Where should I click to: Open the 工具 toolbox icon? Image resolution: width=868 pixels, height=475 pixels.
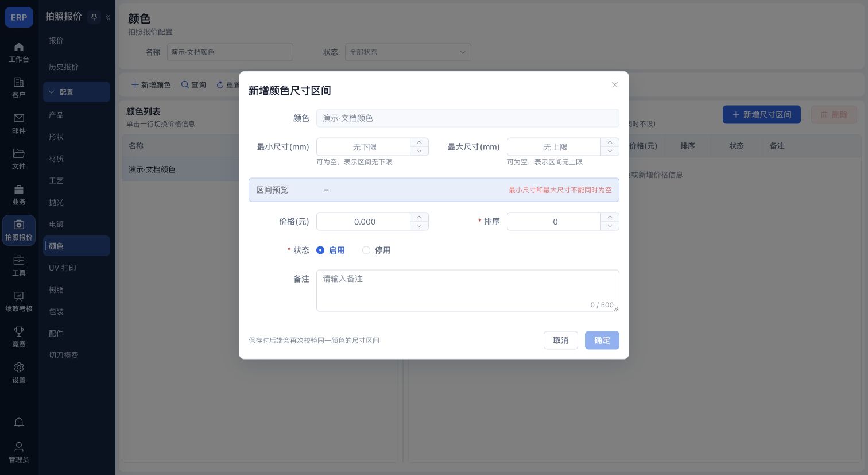(x=19, y=261)
